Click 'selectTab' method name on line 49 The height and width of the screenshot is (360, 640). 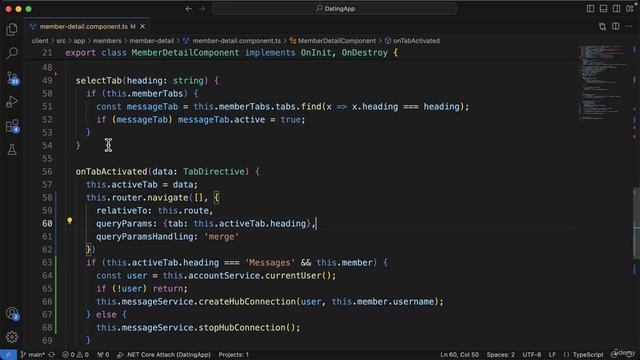click(x=98, y=80)
